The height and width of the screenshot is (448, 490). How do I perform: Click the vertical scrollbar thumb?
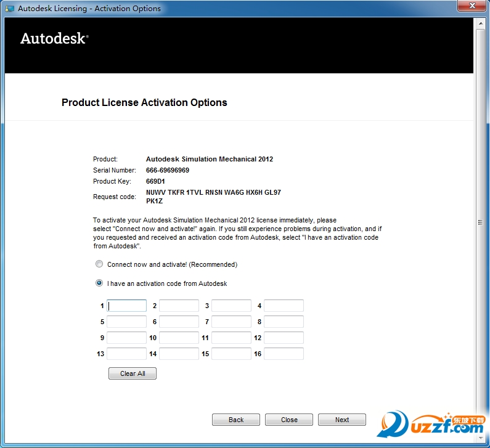(x=481, y=222)
